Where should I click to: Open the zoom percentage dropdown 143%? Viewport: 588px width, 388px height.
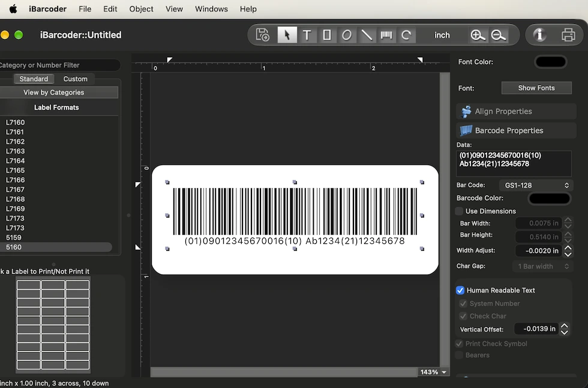[x=433, y=372]
